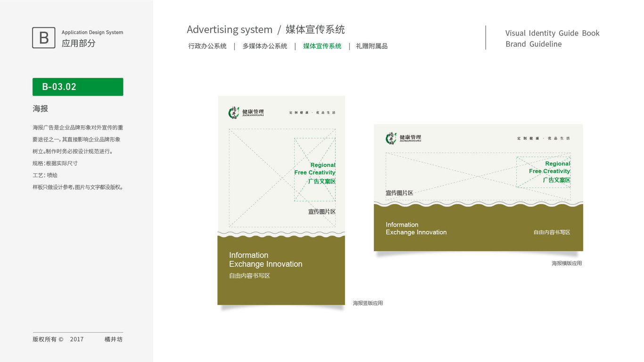Click the 工艺:喷绘 line
This screenshot has height=362, width=644.
click(45, 175)
